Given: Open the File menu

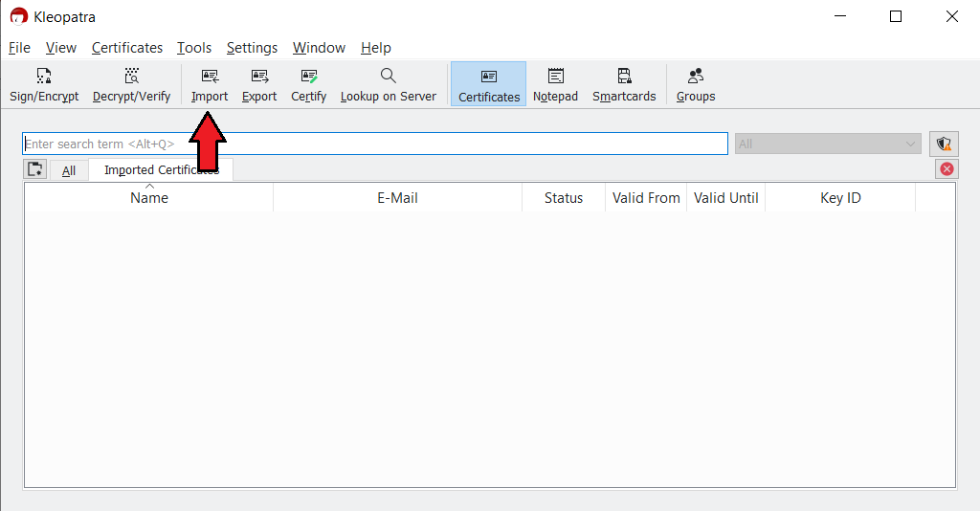Looking at the screenshot, I should [x=19, y=48].
